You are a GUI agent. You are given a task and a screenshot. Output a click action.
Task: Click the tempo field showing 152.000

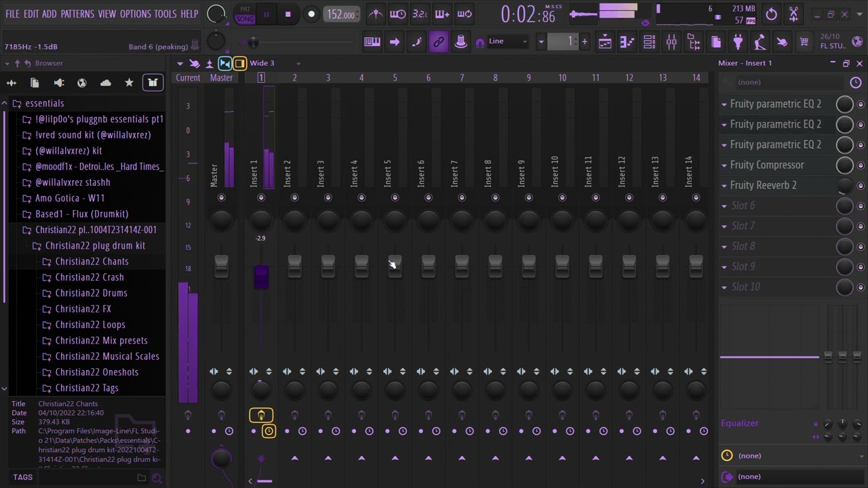tap(341, 14)
